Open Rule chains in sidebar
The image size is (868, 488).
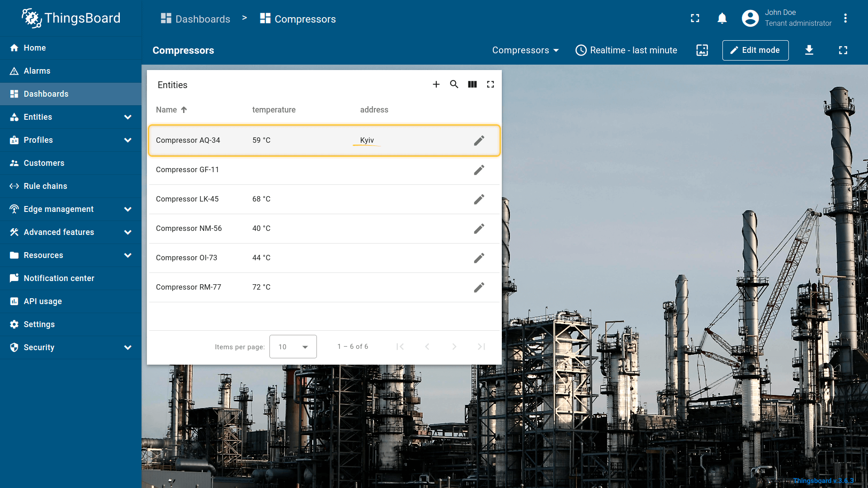point(45,186)
